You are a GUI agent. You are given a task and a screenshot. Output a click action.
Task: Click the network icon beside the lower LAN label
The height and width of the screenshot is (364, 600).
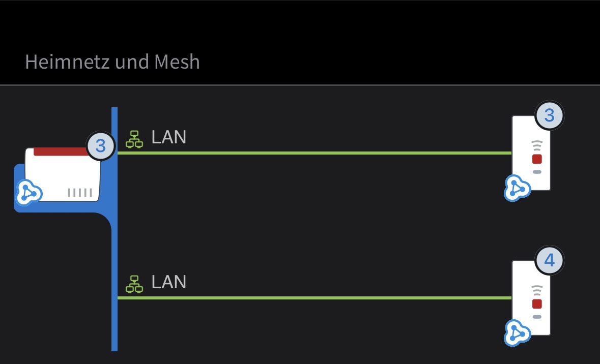pyautogui.click(x=134, y=284)
